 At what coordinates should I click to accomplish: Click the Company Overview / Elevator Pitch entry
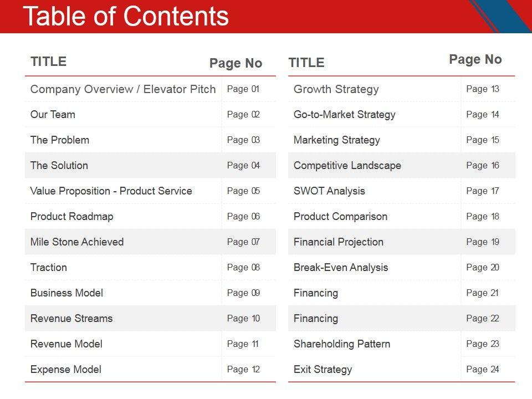click(x=123, y=89)
